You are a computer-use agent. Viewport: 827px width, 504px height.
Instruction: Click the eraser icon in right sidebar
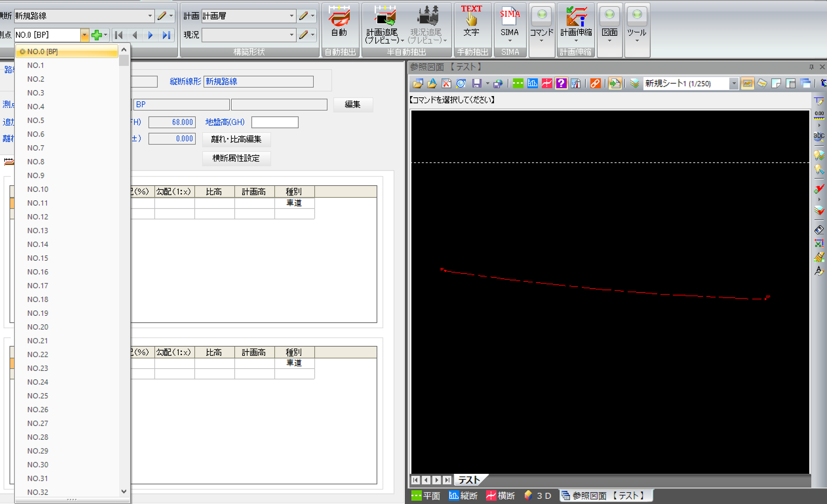pyautogui.click(x=819, y=230)
